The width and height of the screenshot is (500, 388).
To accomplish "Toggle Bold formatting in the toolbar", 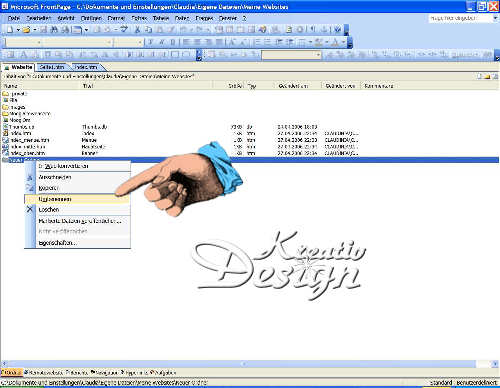I will click(151, 42).
